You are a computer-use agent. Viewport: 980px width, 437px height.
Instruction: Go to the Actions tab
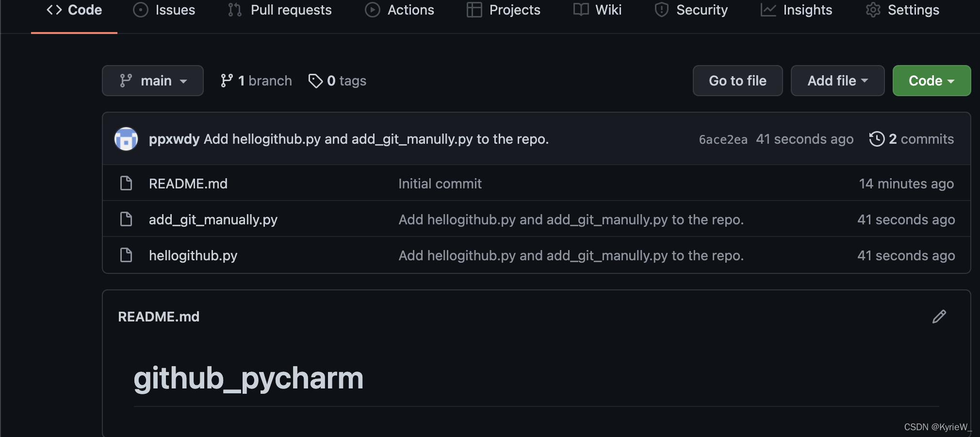click(x=400, y=10)
